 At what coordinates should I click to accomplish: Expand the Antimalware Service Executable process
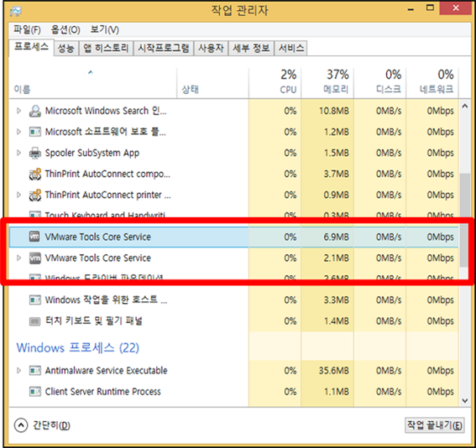(x=18, y=370)
